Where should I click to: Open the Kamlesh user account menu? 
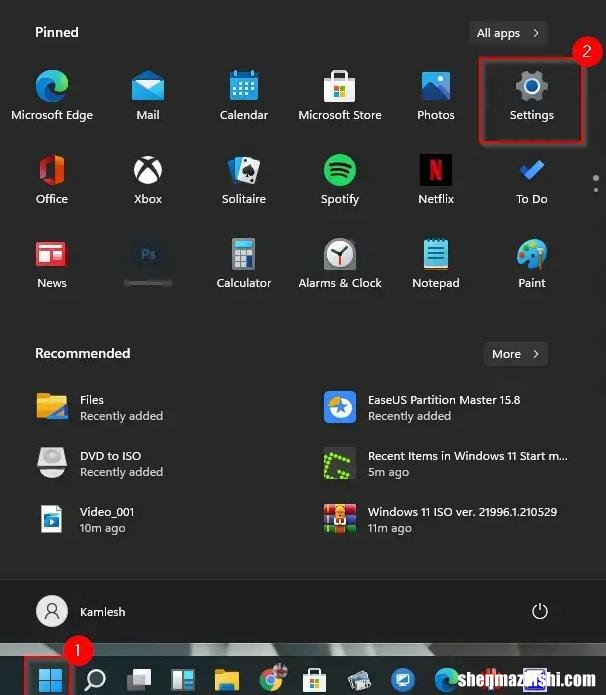(x=81, y=611)
